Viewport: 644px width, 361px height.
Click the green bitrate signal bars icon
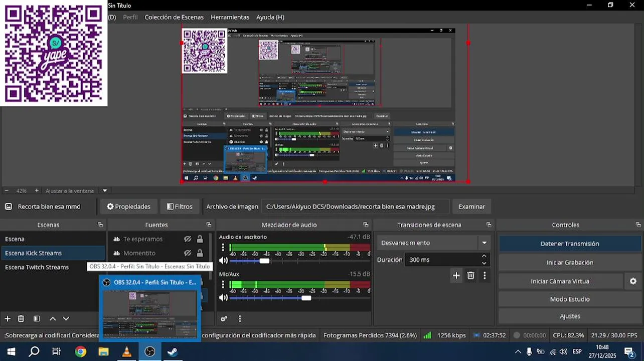427,335
